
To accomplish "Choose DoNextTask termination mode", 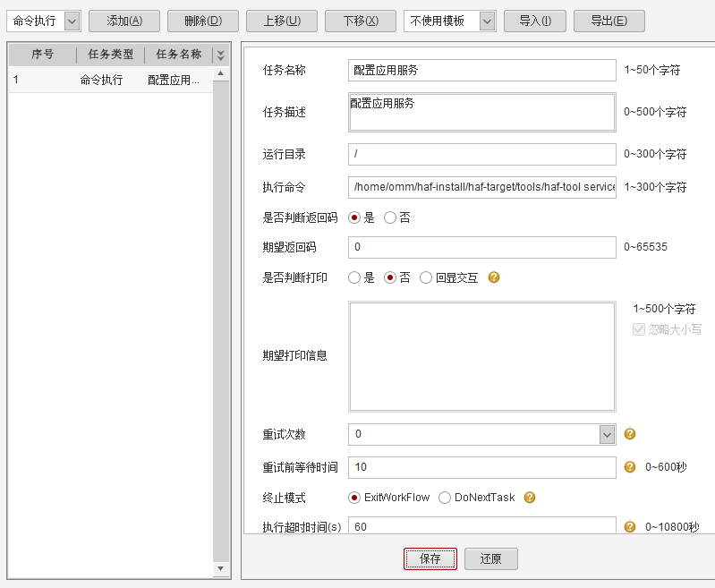I will (x=445, y=498).
